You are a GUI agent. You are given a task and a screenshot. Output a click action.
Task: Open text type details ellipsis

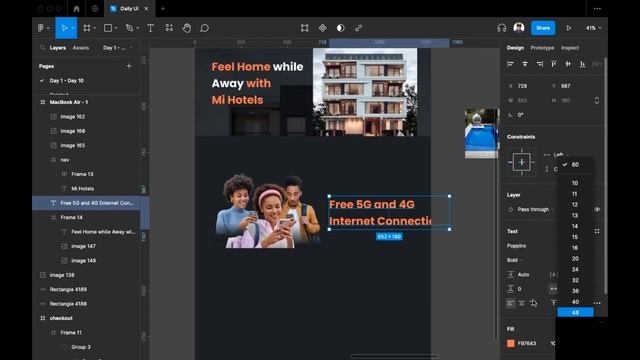[597, 303]
